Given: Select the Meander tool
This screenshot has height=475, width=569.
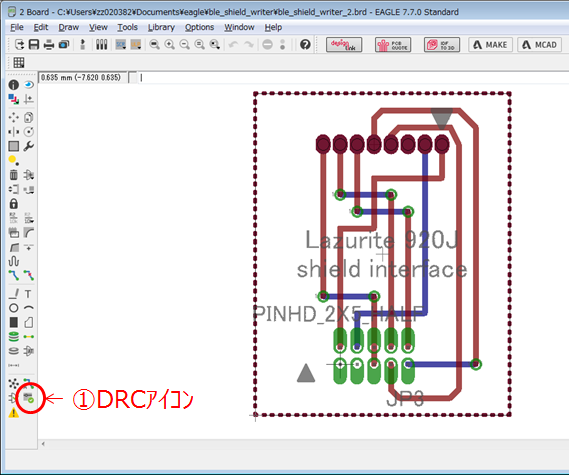Looking at the screenshot, I should pyautogui.click(x=13, y=261).
